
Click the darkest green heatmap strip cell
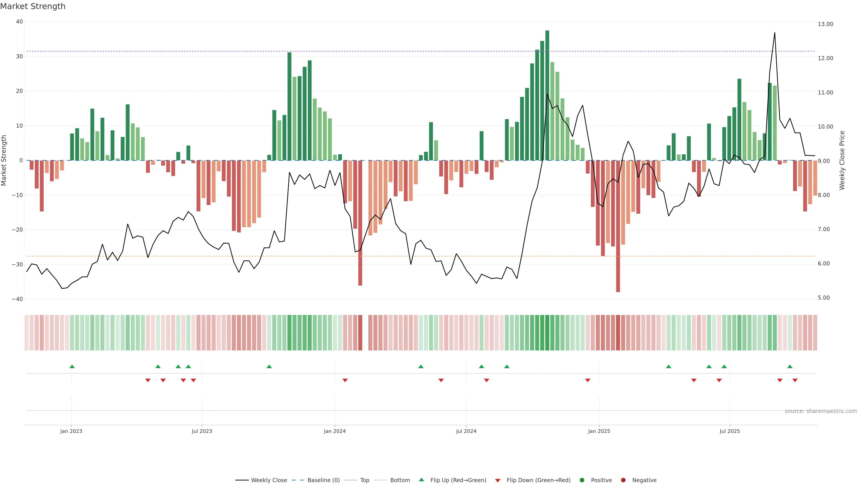[547, 333]
